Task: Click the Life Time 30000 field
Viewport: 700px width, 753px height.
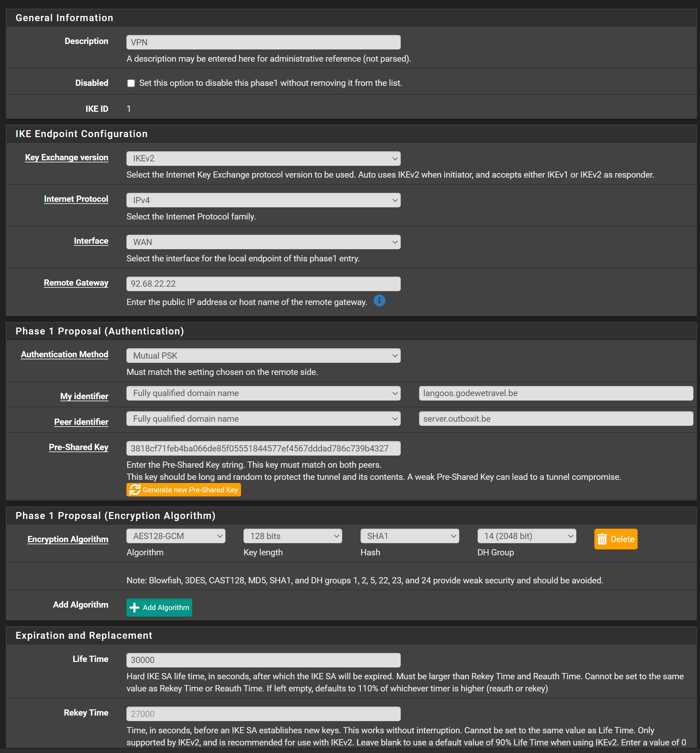Action: click(x=263, y=660)
